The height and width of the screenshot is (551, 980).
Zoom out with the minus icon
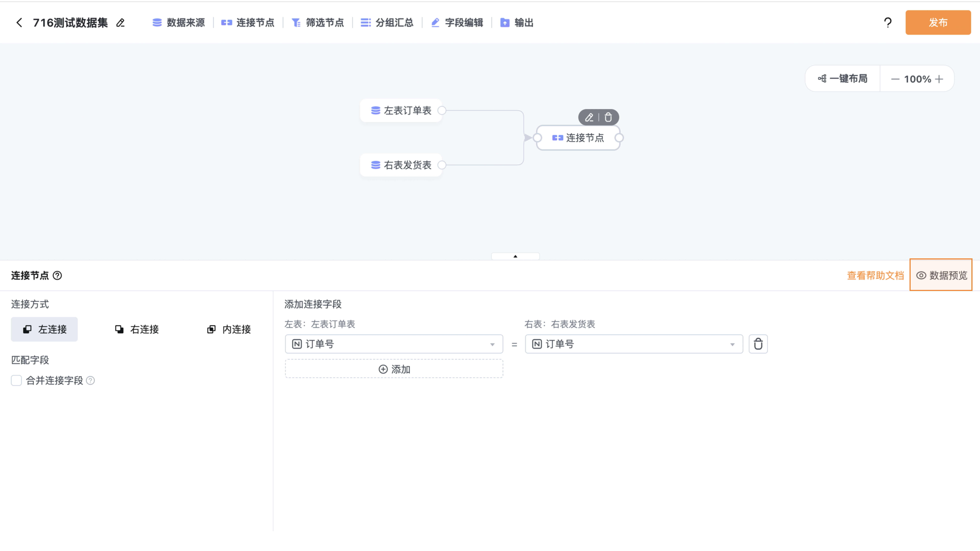coord(895,79)
